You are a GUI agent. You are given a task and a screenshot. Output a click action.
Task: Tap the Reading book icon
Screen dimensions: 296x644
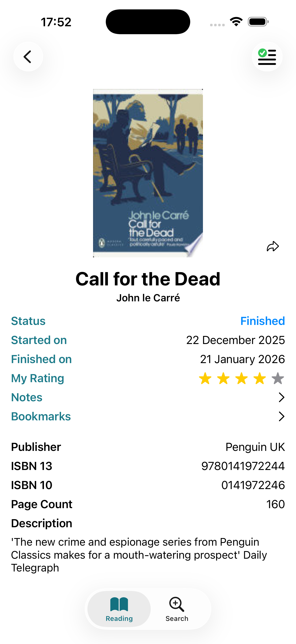119,604
